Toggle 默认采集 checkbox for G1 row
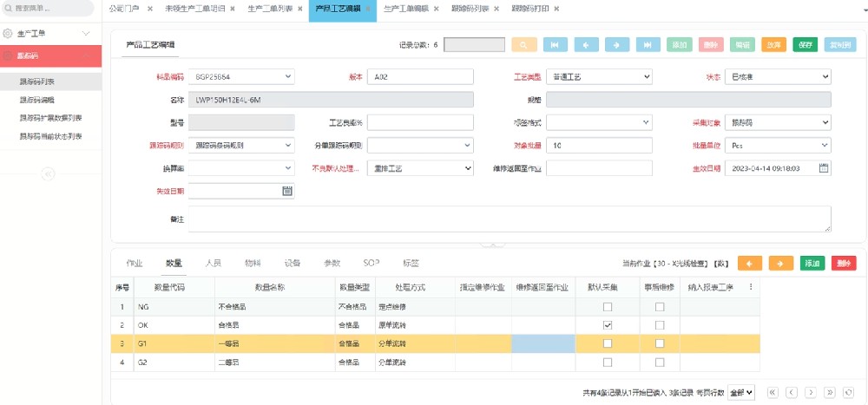 pyautogui.click(x=608, y=343)
